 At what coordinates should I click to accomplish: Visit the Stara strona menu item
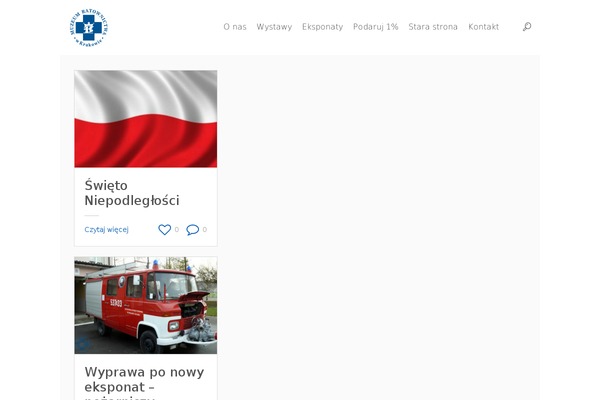click(x=433, y=27)
